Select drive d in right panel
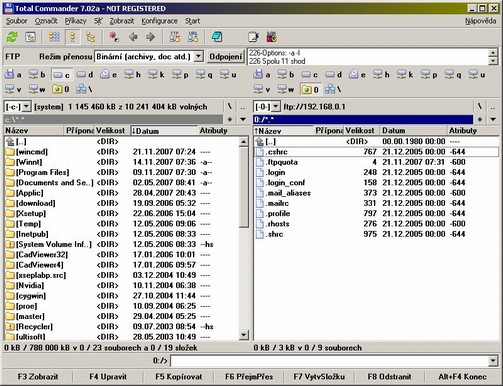Image resolution: width=503 pixels, height=386 pixels. click(x=333, y=74)
